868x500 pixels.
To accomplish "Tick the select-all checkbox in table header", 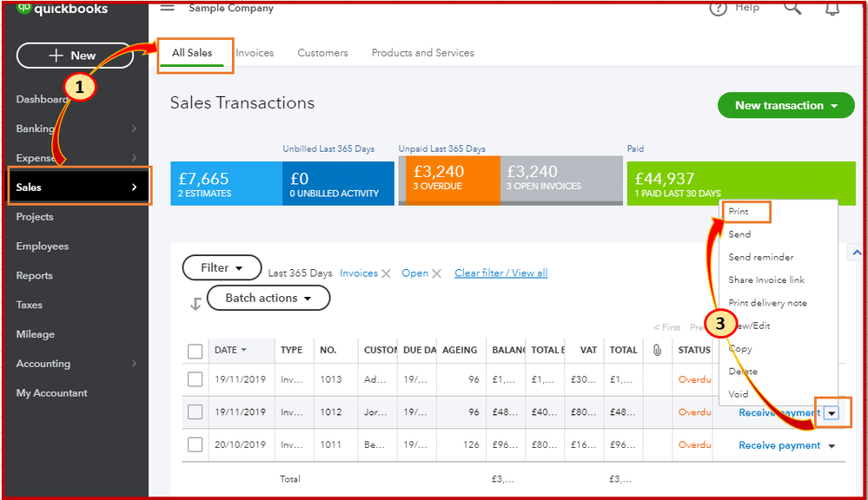I will (195, 352).
